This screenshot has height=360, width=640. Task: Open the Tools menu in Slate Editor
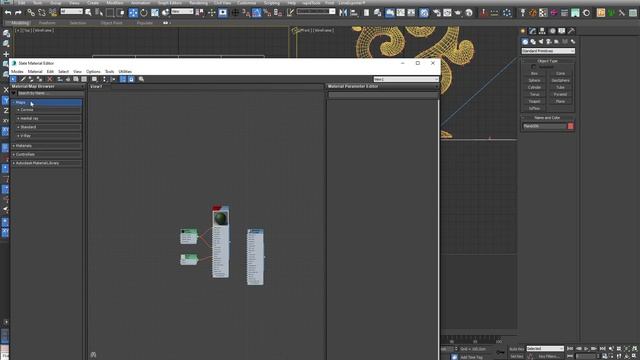109,71
